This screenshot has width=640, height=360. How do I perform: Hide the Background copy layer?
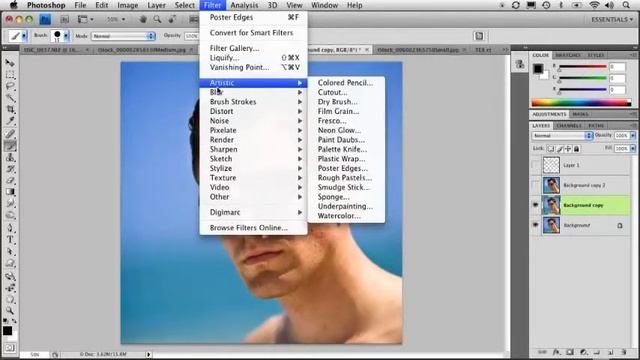535,205
